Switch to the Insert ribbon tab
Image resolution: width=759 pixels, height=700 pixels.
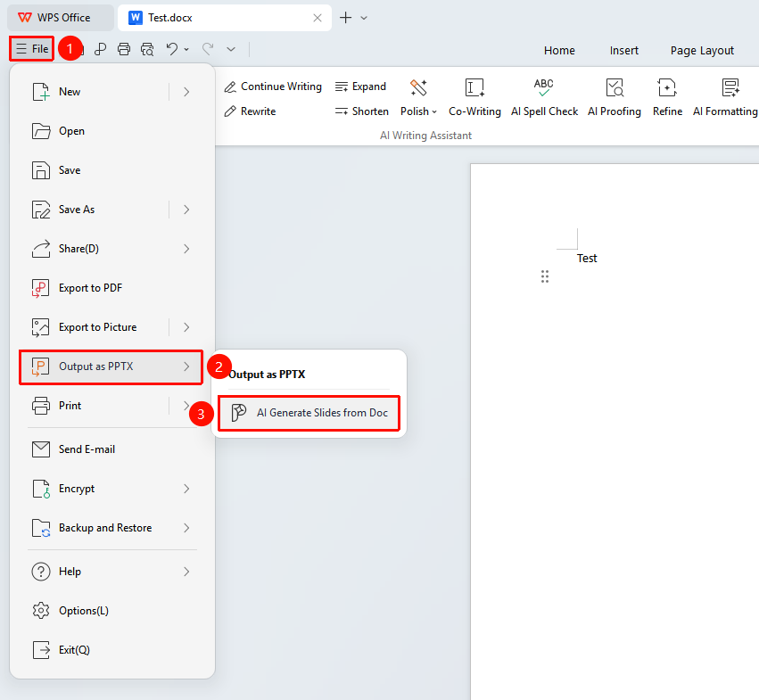pyautogui.click(x=624, y=50)
